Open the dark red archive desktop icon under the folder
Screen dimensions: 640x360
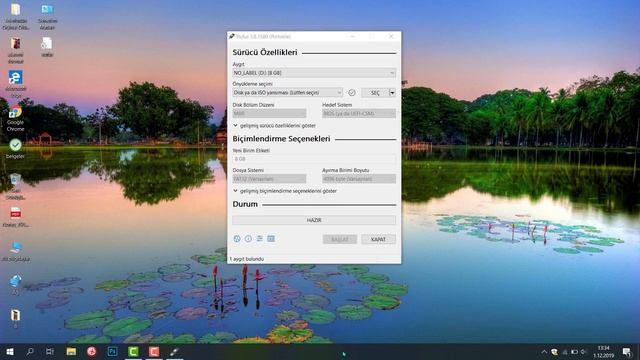[16, 50]
